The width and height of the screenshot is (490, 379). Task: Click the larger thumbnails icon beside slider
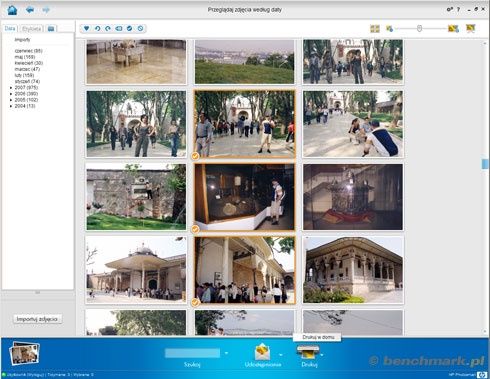click(453, 29)
